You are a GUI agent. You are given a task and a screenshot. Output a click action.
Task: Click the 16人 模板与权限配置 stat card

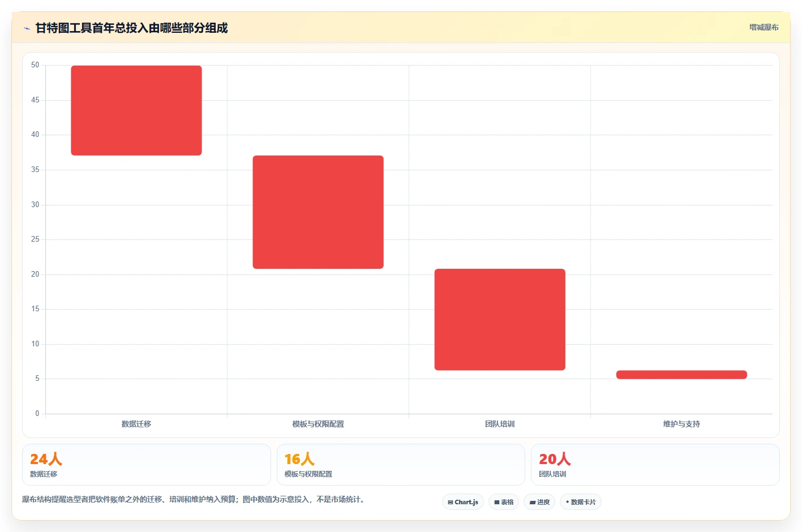(401, 465)
